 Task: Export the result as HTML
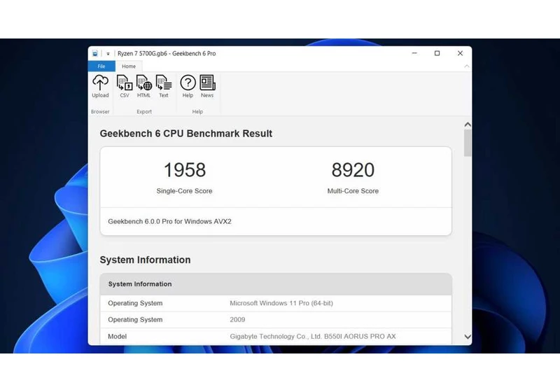pos(144,86)
